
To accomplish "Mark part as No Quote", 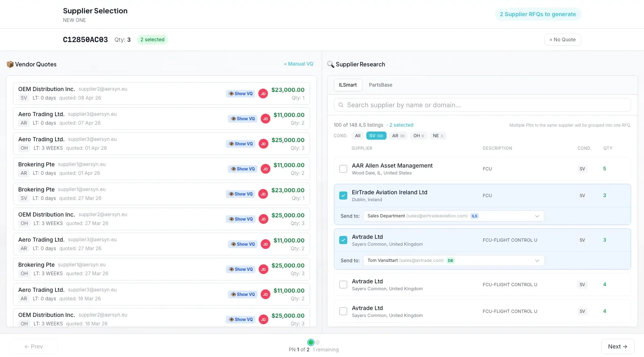I will tap(563, 40).
